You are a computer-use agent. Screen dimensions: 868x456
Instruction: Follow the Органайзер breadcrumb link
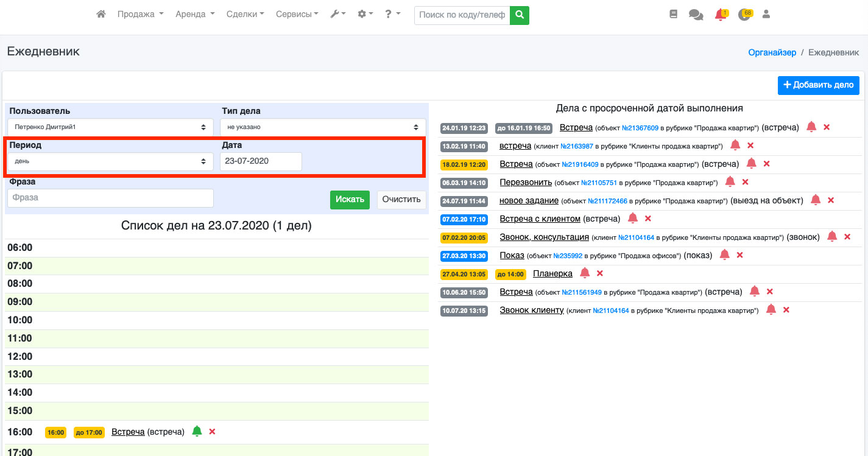click(772, 52)
